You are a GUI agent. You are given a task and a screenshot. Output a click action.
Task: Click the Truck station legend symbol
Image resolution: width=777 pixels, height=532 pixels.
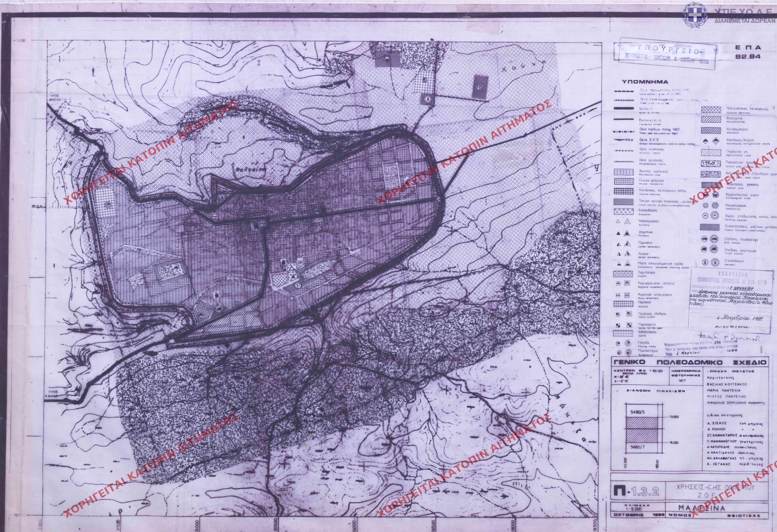(709, 249)
